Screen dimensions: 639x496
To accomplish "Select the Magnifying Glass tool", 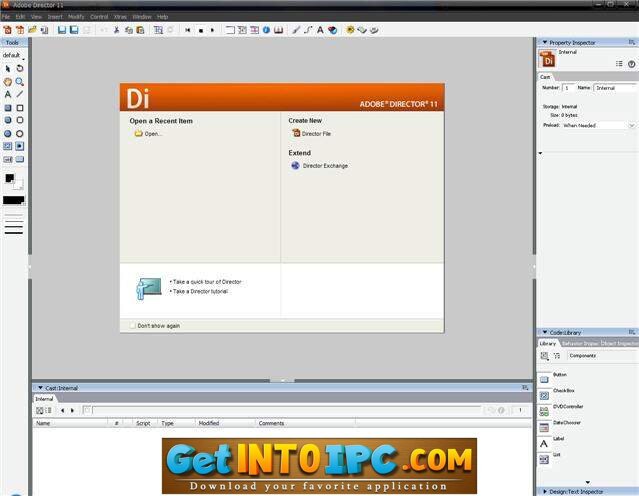I will tap(20, 82).
